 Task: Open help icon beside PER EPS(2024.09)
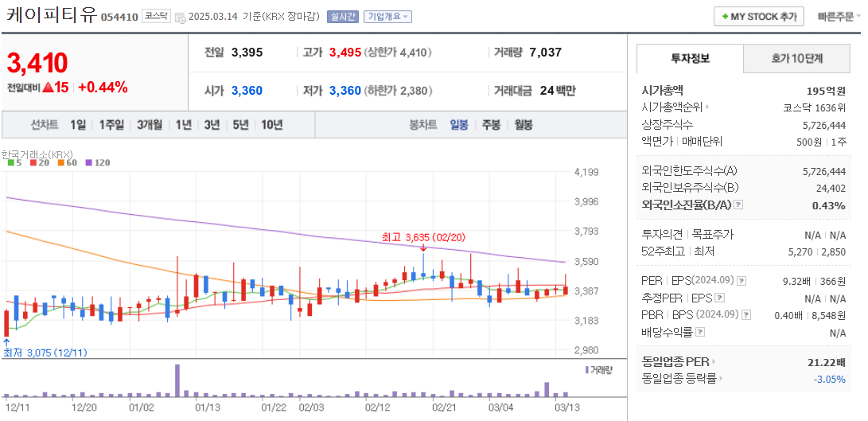pos(741,281)
